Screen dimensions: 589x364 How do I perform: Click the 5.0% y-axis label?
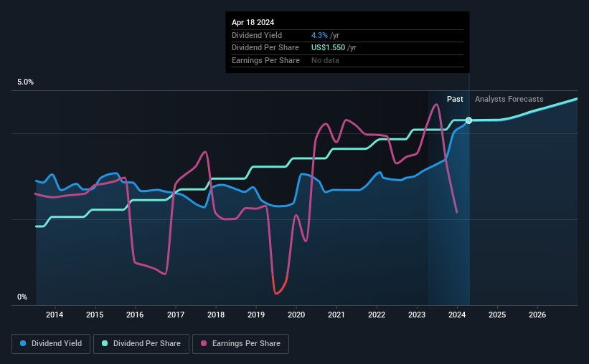point(25,82)
